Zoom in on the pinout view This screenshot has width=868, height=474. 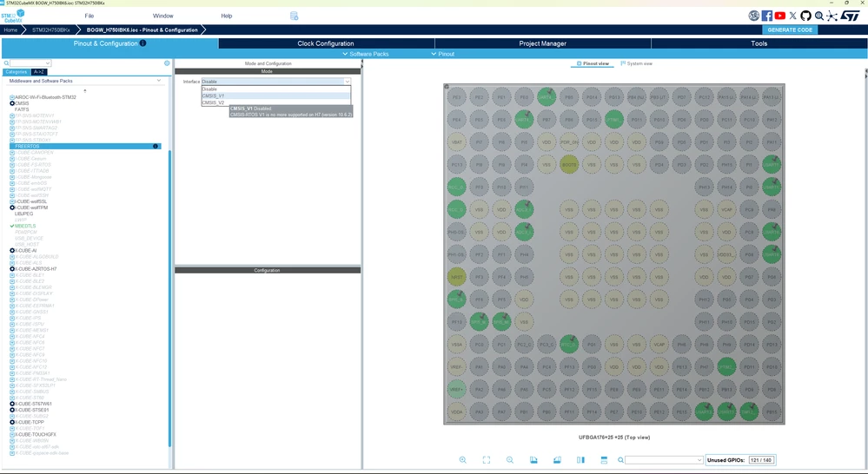[463, 459]
